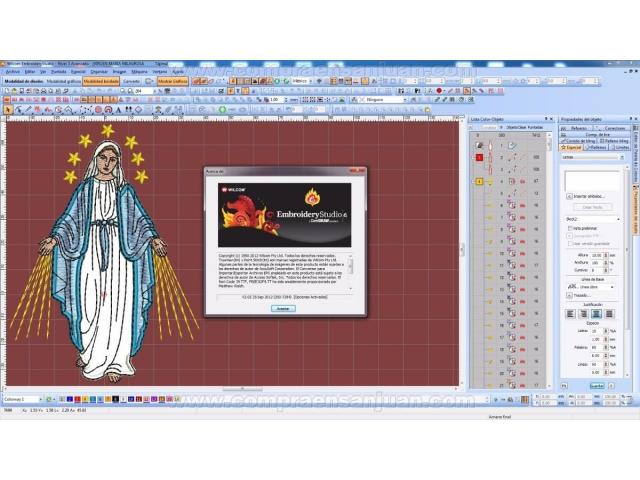Open the Ayuda menu
640x480 pixels.
(x=178, y=71)
